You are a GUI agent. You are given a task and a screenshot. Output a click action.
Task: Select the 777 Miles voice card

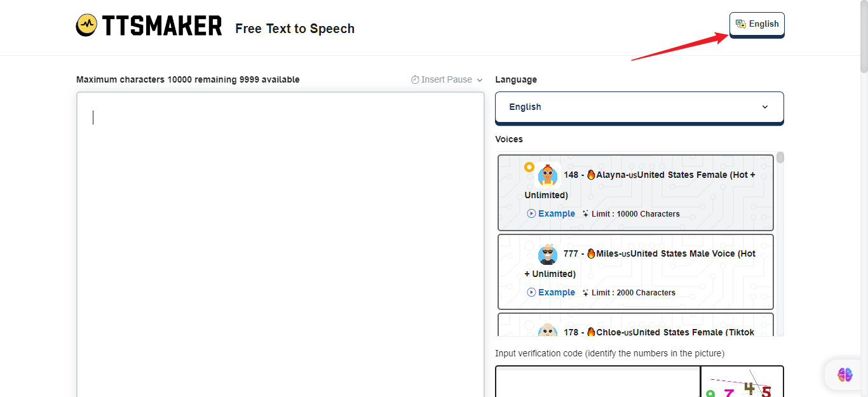click(635, 271)
